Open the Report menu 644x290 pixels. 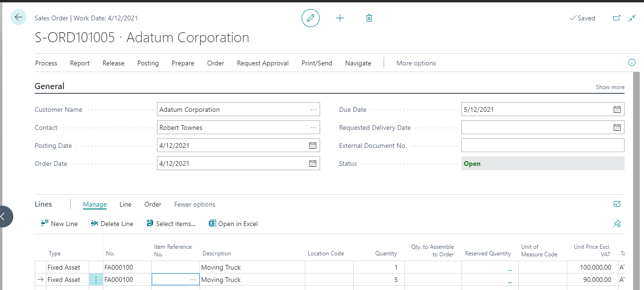click(x=80, y=63)
